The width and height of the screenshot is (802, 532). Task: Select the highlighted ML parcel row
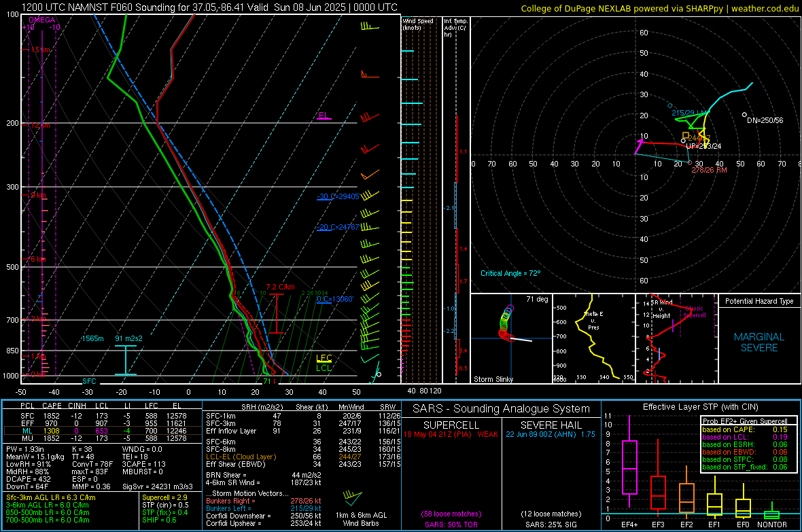pyautogui.click(x=102, y=431)
